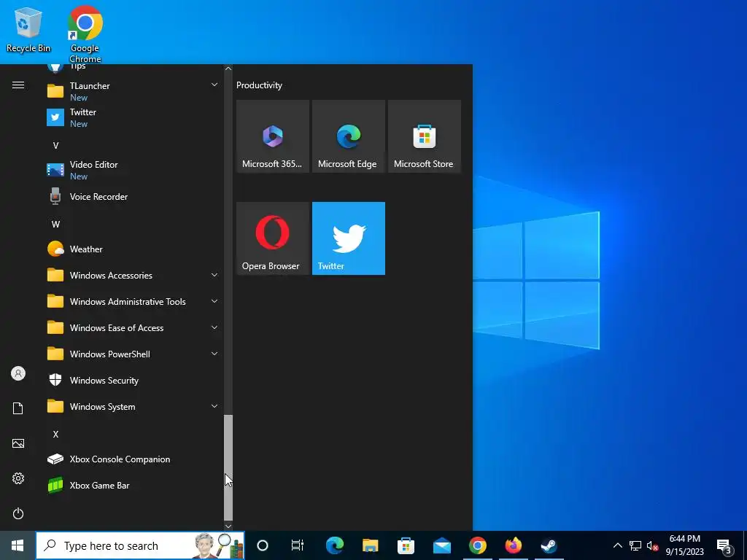Screen dimensions: 747x560
Task: Open the network icon in system tray
Action: [x=635, y=545]
